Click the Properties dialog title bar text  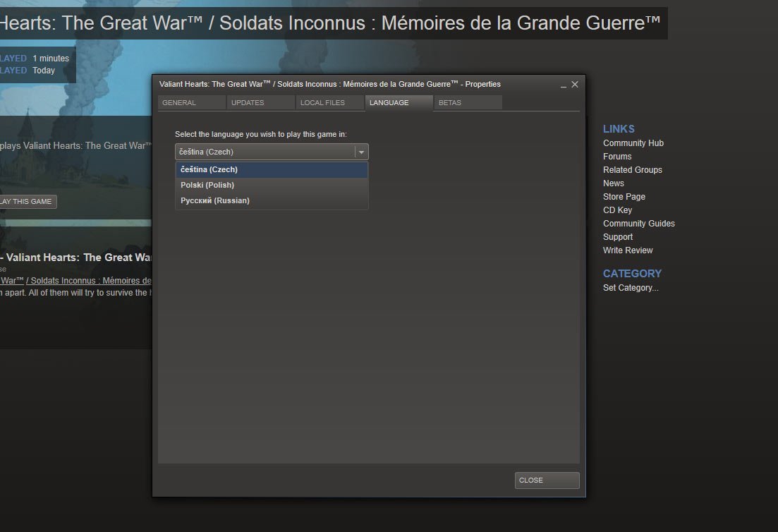329,84
